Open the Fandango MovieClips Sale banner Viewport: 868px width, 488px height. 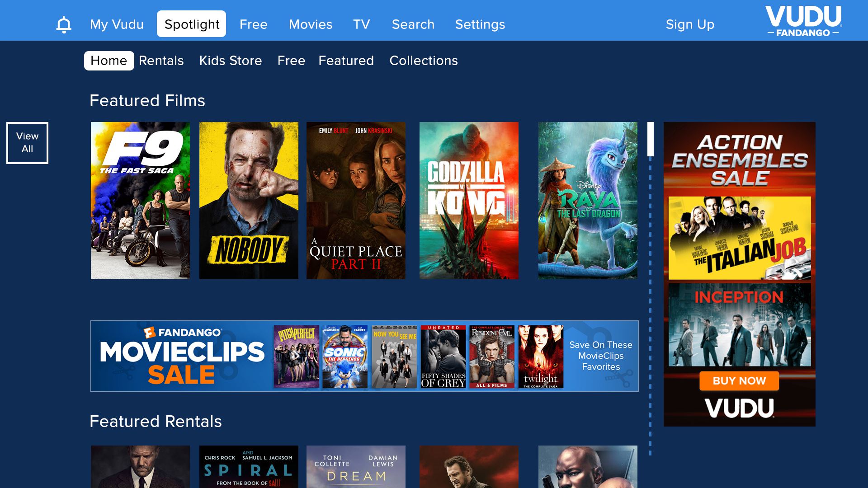(364, 356)
